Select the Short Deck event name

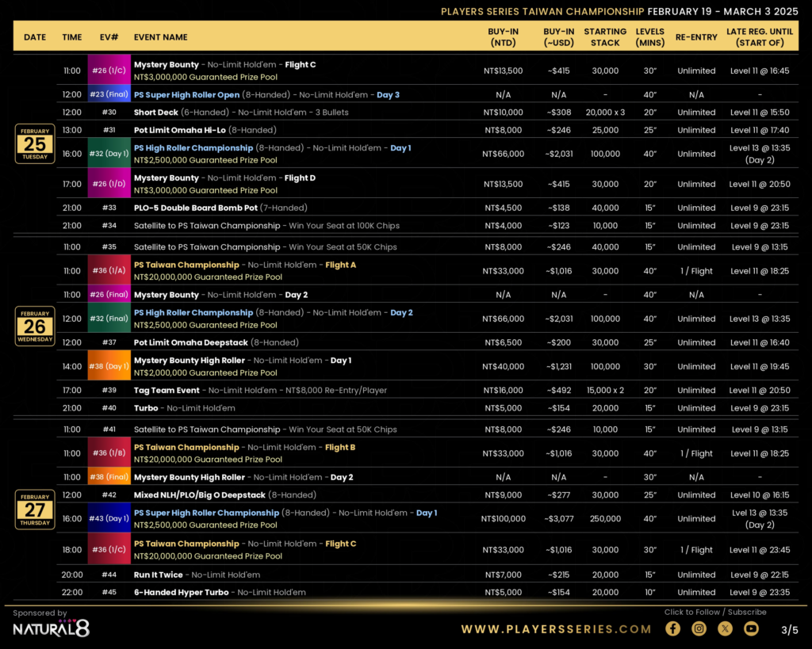pos(155,113)
